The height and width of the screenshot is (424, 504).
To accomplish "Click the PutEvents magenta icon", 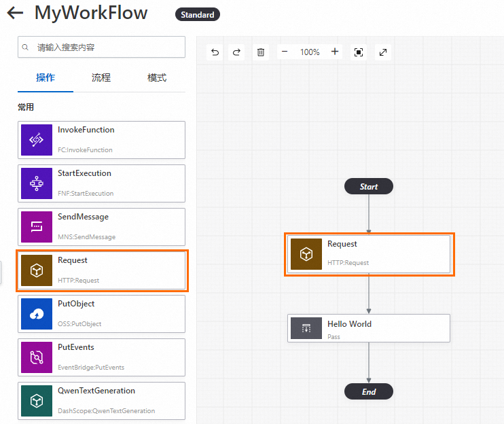I will tap(37, 357).
